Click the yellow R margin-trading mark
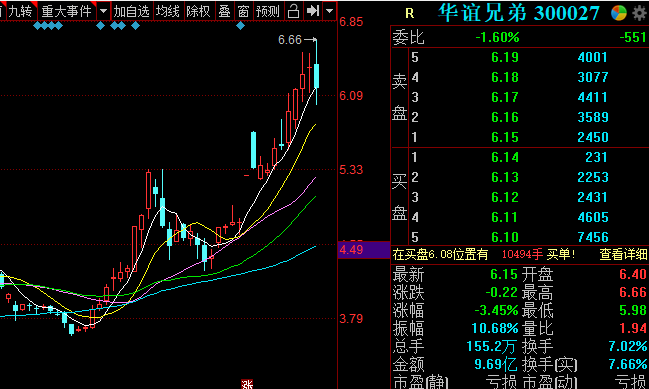Viewport: 649px width, 389px height. [409, 14]
